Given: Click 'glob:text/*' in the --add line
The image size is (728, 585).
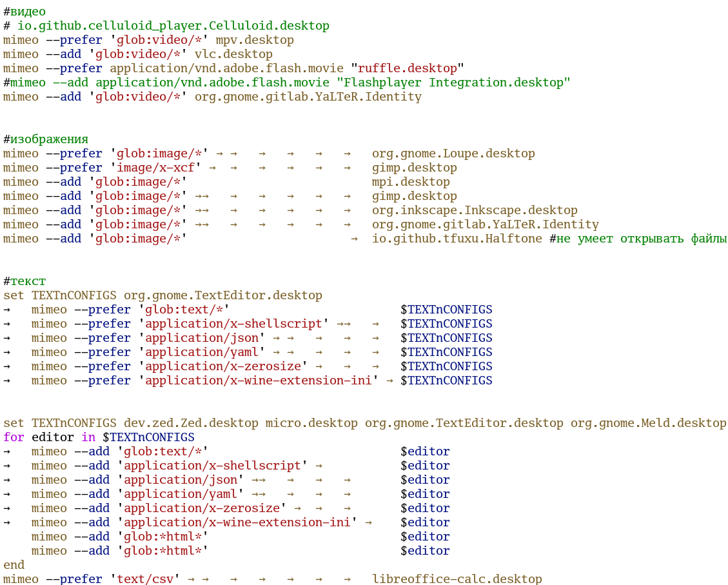Looking at the screenshot, I should pyautogui.click(x=162, y=451).
